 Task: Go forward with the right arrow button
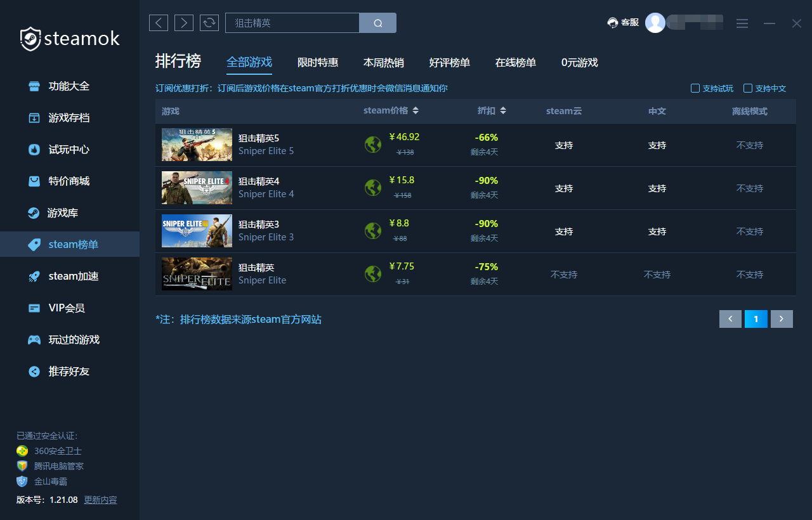click(184, 23)
